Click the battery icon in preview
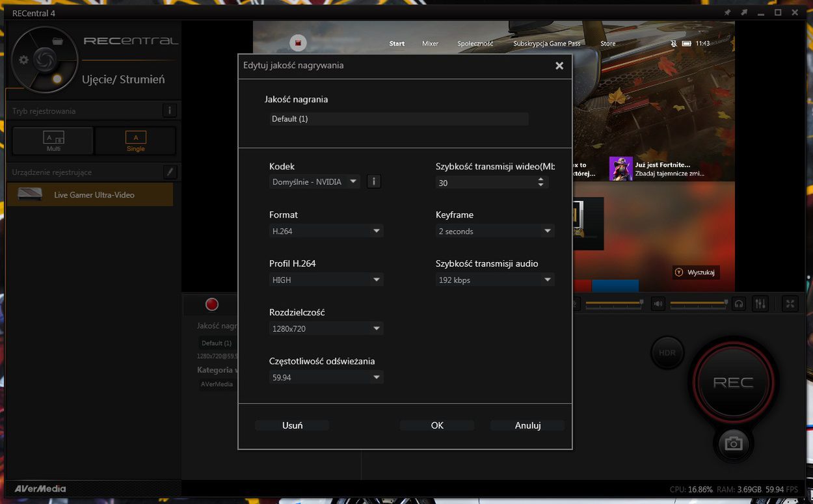The width and height of the screenshot is (813, 504). (686, 44)
